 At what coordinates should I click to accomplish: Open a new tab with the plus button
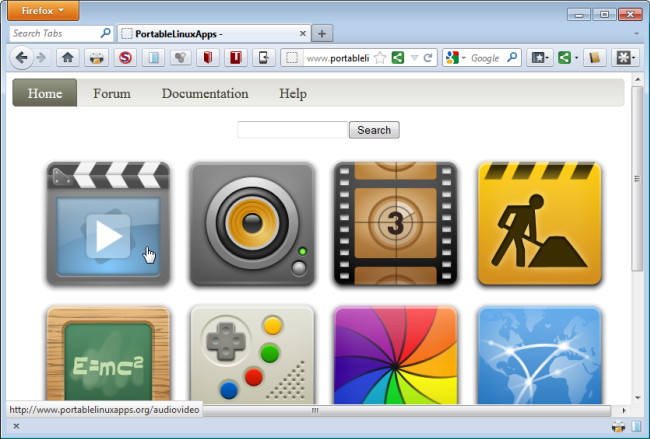click(x=322, y=34)
